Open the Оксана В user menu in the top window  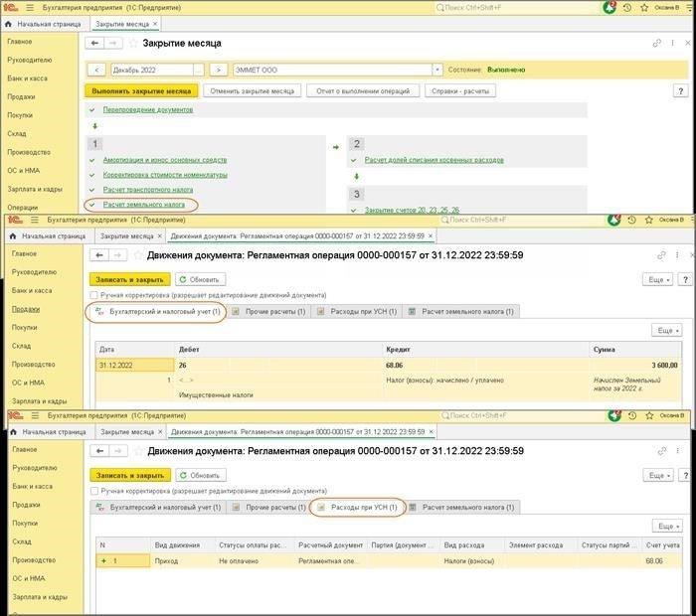click(x=667, y=8)
